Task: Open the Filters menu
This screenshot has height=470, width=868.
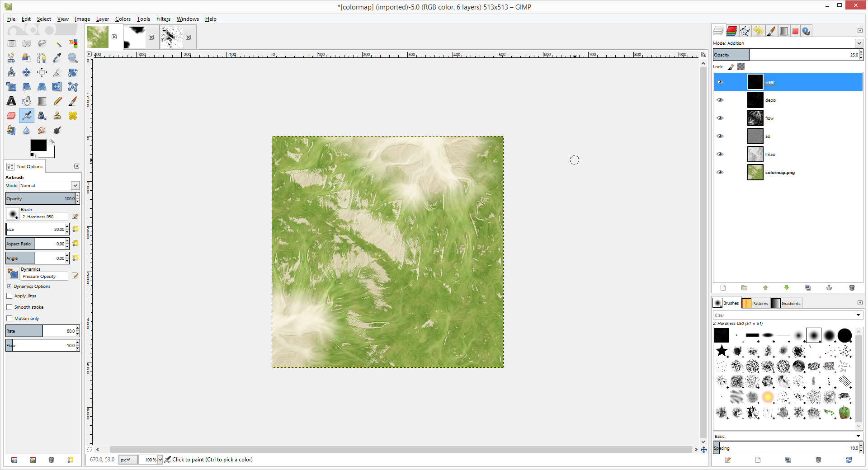Action: click(163, 19)
